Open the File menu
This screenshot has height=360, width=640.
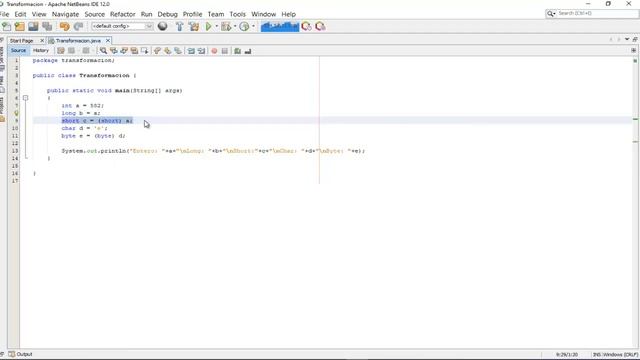[x=4, y=14]
